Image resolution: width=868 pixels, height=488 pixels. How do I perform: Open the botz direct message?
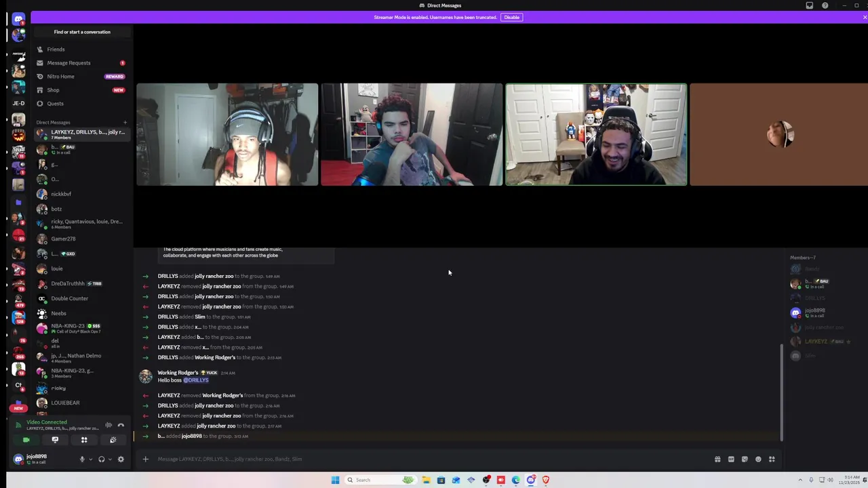click(81, 209)
